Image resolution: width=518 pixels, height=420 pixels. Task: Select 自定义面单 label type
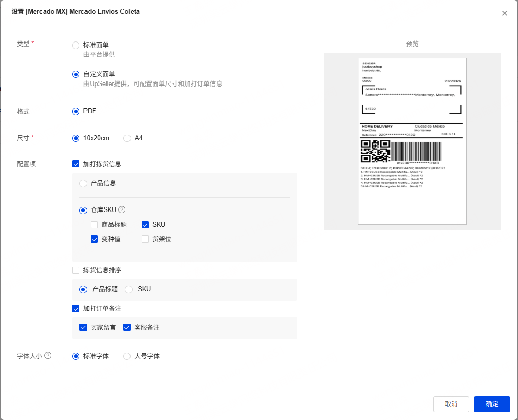click(x=76, y=74)
